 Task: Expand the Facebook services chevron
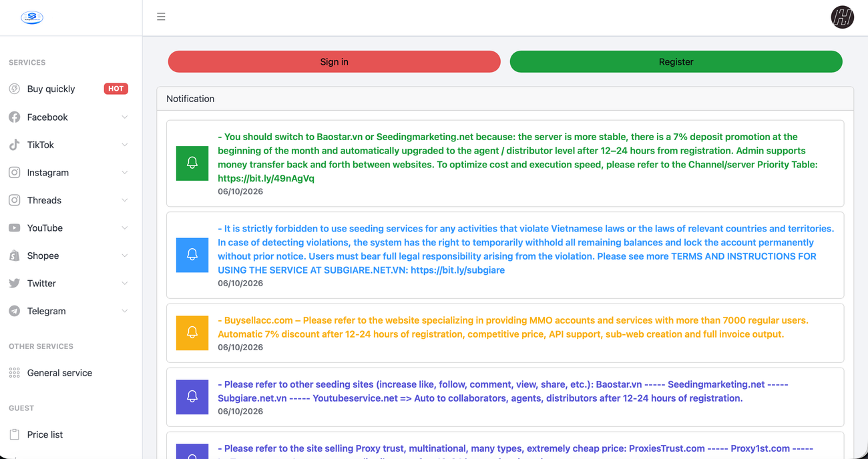(x=125, y=117)
